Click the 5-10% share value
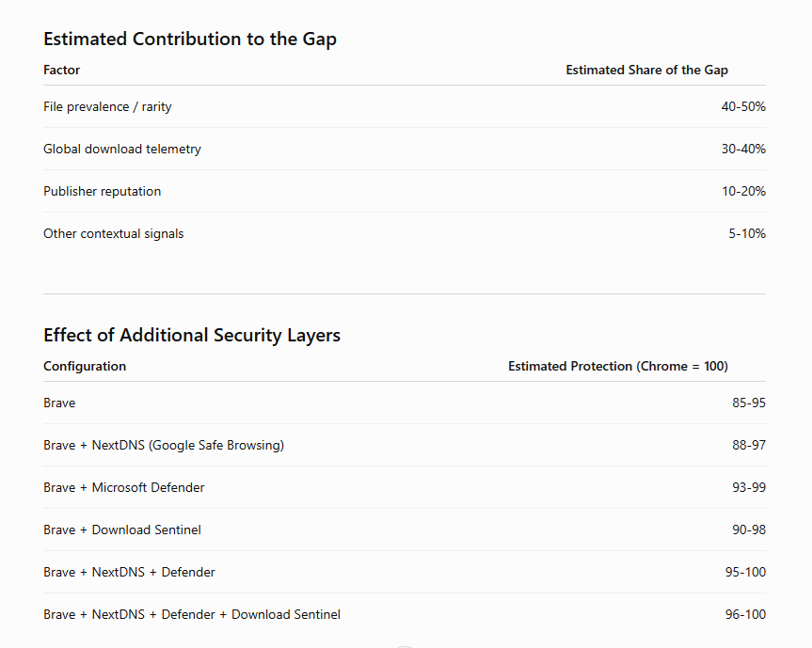The height and width of the screenshot is (648, 812). point(747,234)
